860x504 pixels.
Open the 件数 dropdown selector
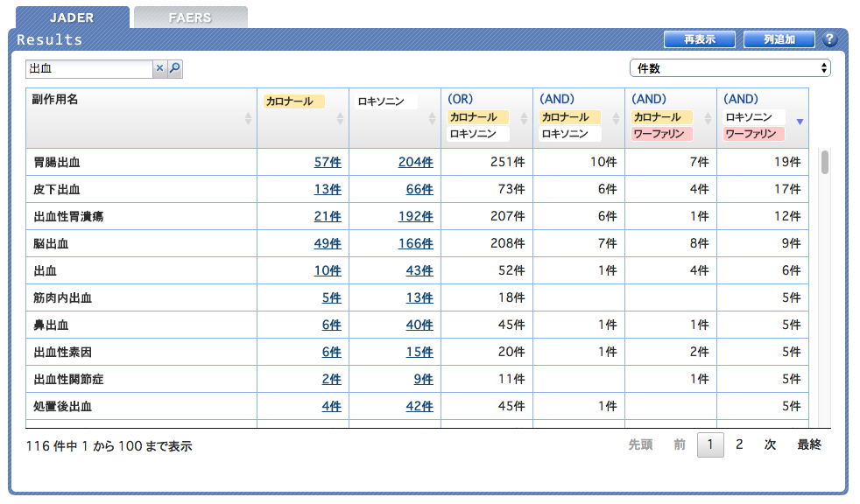pos(730,68)
